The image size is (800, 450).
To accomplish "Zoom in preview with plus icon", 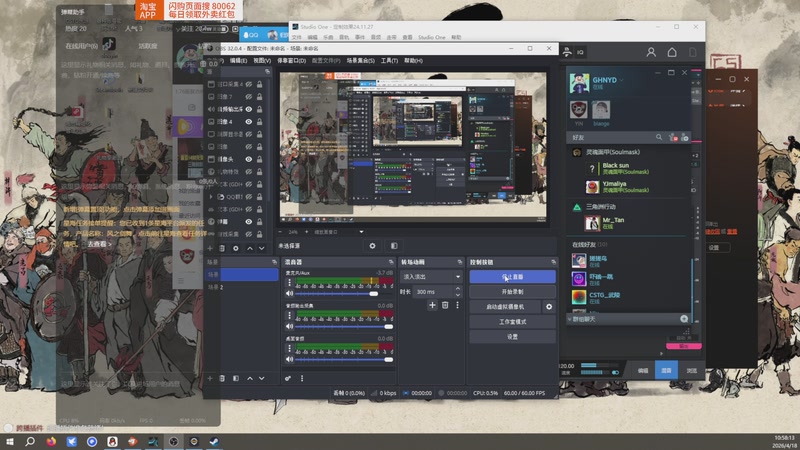I will (x=306, y=232).
